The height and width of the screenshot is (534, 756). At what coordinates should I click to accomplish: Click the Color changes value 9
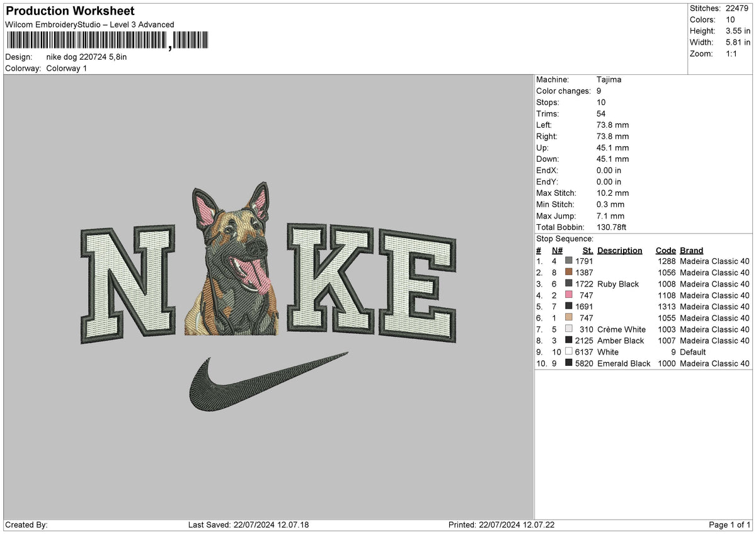pos(599,91)
